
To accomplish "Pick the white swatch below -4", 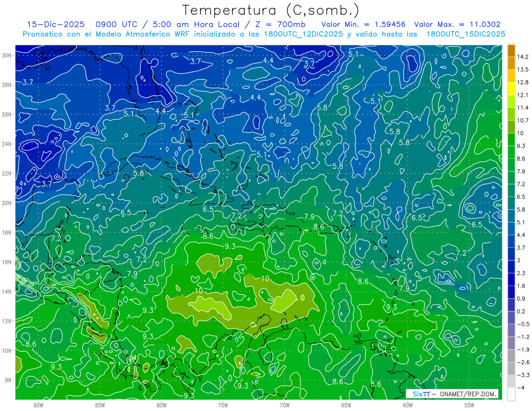I will point(511,394).
